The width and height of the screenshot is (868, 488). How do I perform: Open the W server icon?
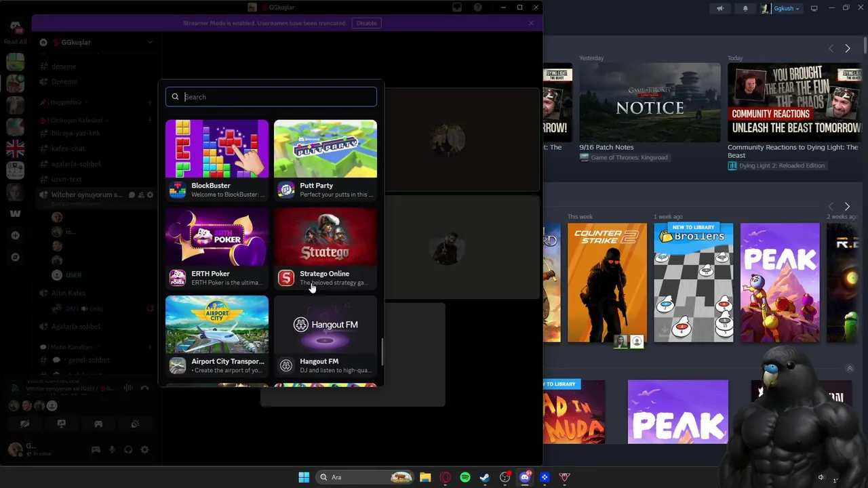pos(15,213)
